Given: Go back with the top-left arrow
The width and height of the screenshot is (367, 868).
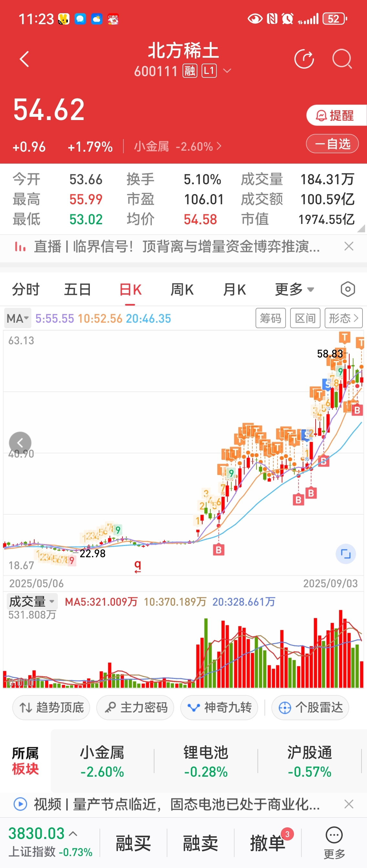Looking at the screenshot, I should [x=24, y=60].
